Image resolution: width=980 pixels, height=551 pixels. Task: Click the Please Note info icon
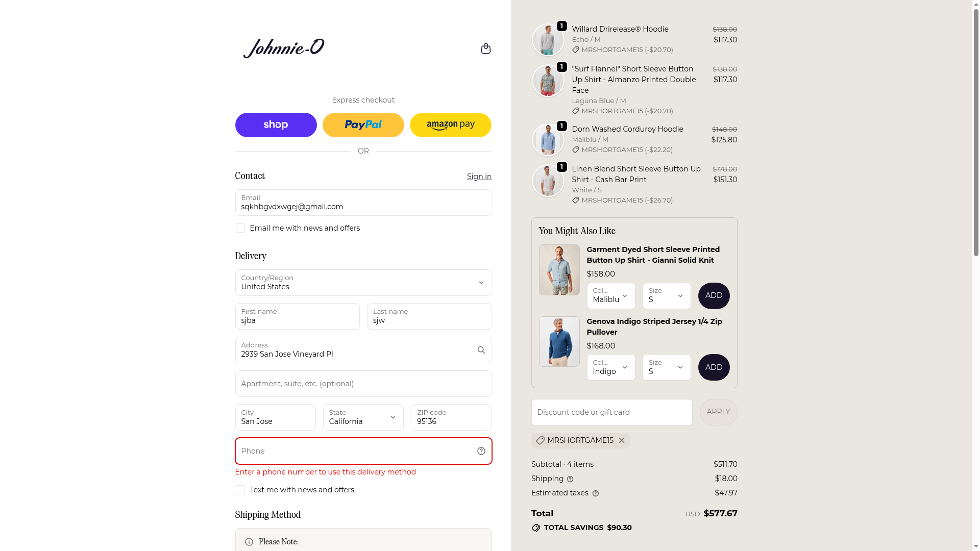pyautogui.click(x=249, y=542)
